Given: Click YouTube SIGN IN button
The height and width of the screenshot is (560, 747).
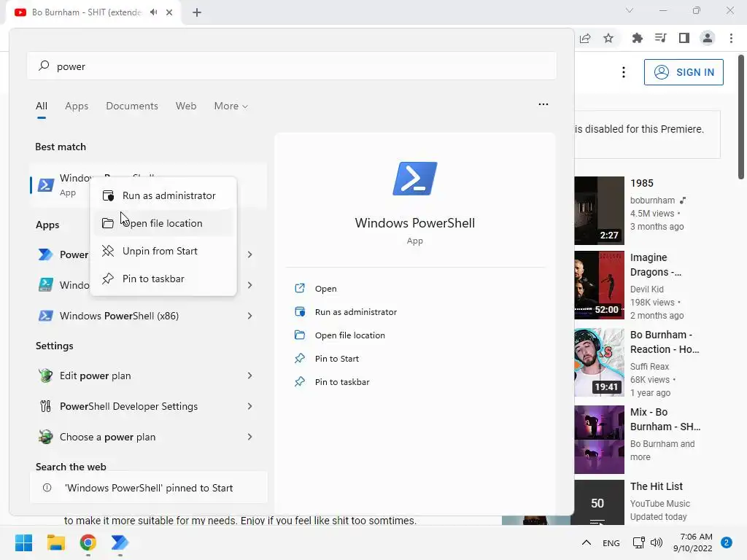Looking at the screenshot, I should (684, 72).
